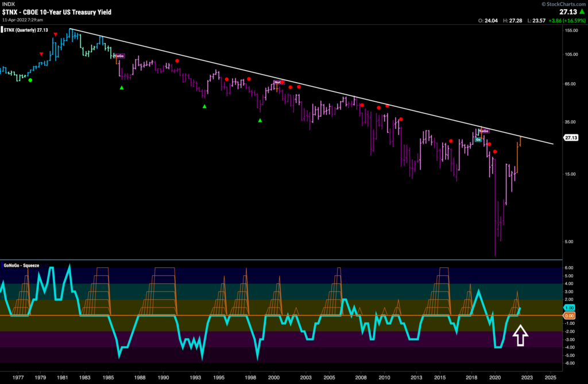588x384 pixels.
Task: Select the NoGo flag near 2000
Action: 279,82
